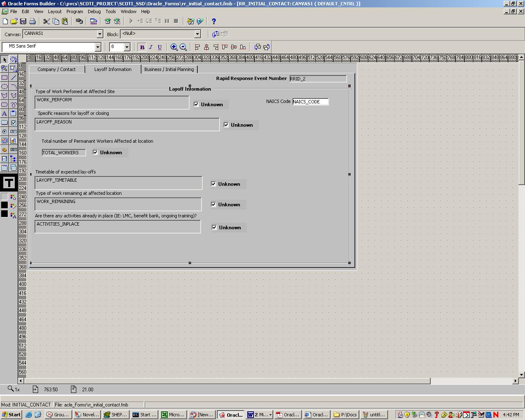The height and width of the screenshot is (420, 525).
Task: Select the Radio Button item tool
Action: click(5, 132)
